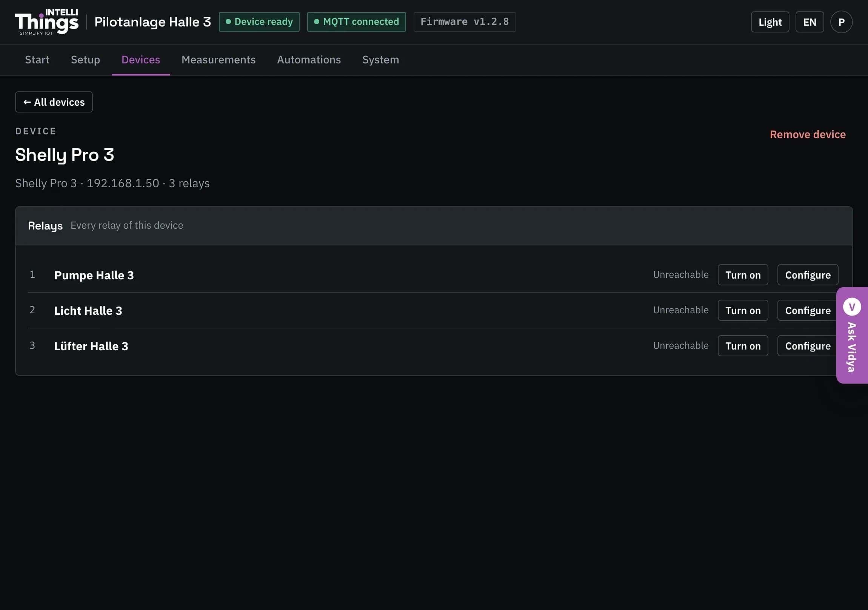Screen dimensions: 868x610
Task: Turn on Licht Halle 3 relay
Action: pyautogui.click(x=743, y=311)
